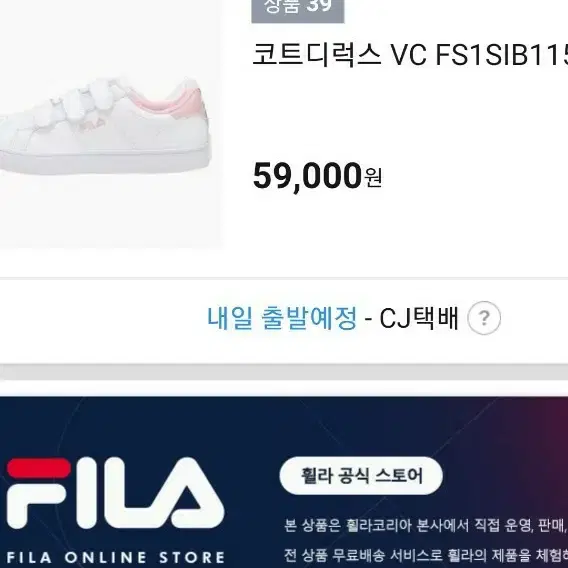This screenshot has height=568, width=568.
Task: Click the product code FS1SIB115 in title
Action: tap(502, 55)
